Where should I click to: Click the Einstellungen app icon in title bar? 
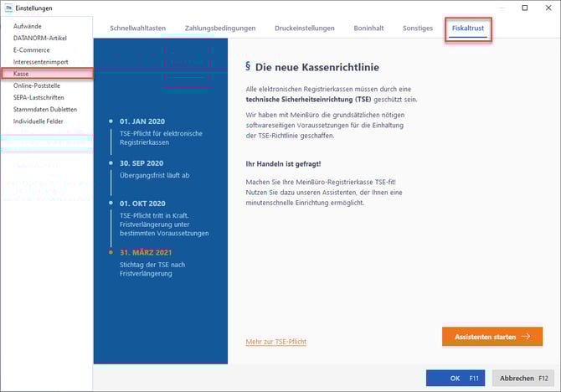pos(8,8)
